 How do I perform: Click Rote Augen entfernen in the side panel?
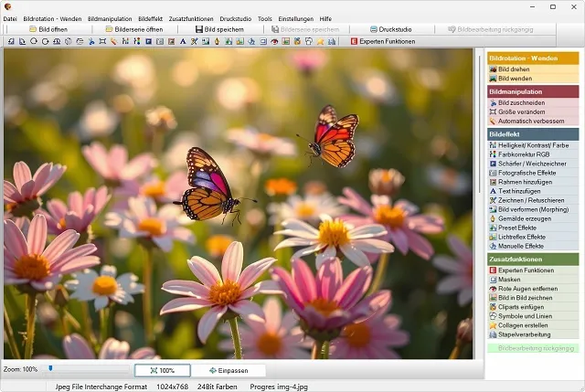(529, 289)
